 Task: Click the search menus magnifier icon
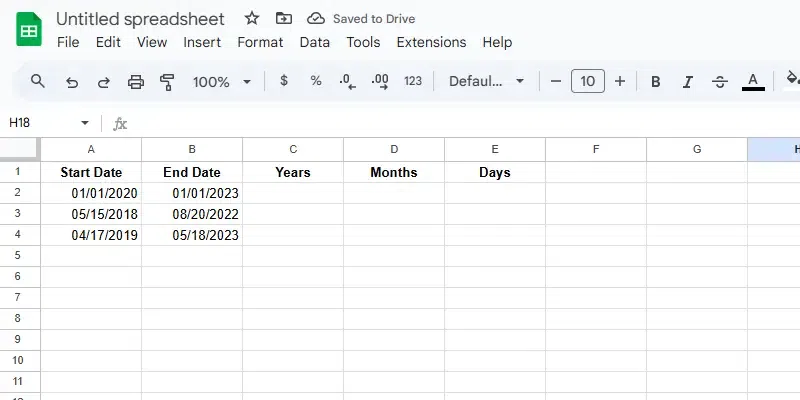[x=38, y=82]
